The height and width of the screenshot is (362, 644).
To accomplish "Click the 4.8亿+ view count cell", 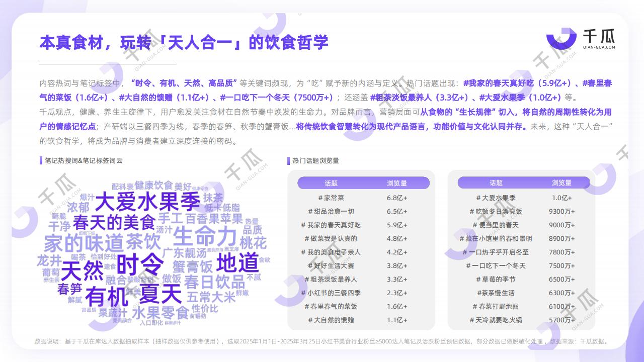I will [x=397, y=239].
